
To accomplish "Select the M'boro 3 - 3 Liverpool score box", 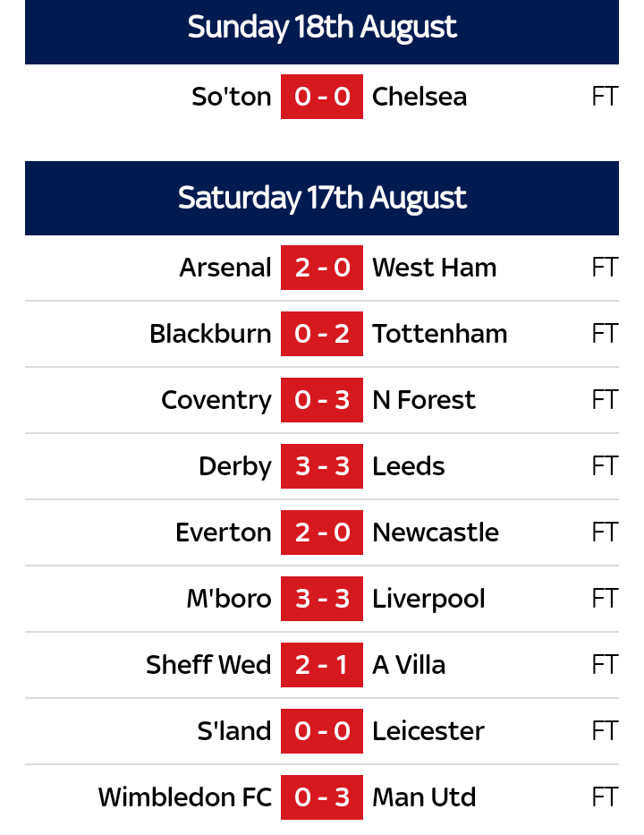I will [x=322, y=599].
